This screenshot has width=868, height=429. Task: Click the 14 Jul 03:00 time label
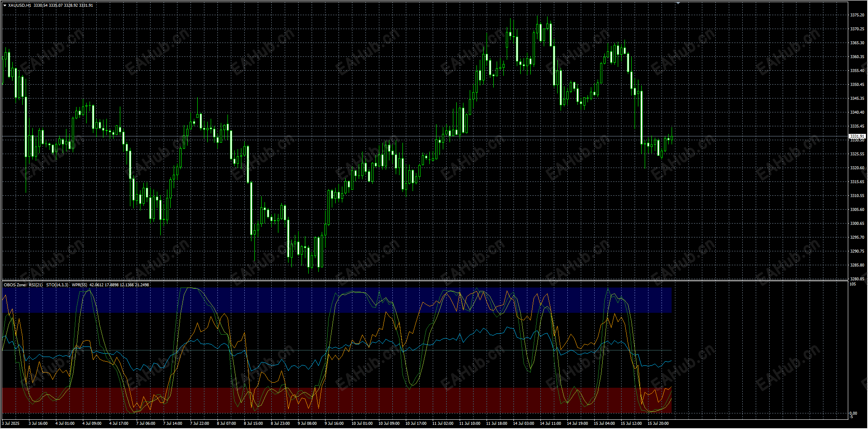point(524,424)
